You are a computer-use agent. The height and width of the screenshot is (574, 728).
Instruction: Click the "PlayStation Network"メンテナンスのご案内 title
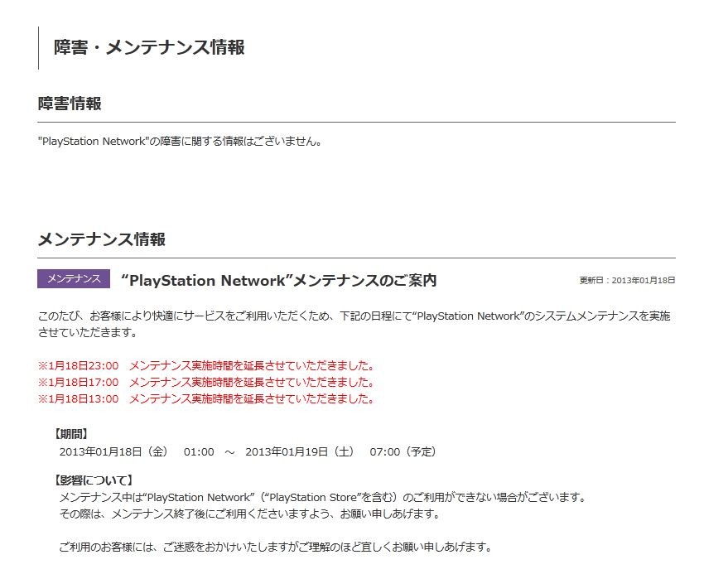(x=278, y=281)
